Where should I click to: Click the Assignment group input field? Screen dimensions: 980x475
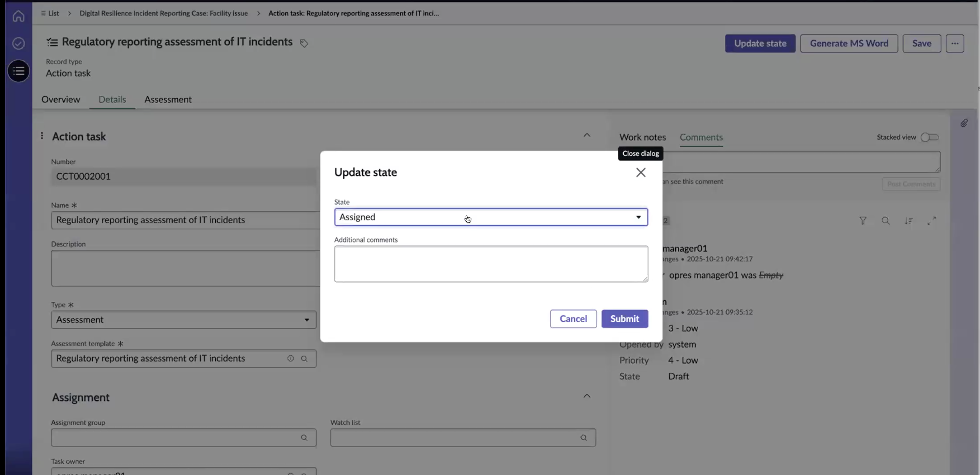(x=184, y=438)
